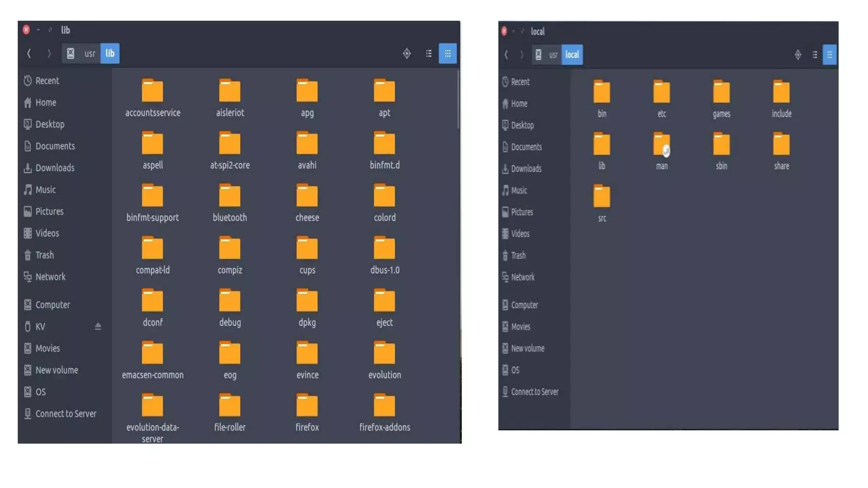Click location target icon in lib toolbar
Screen dimensions: 868x488
(406, 53)
